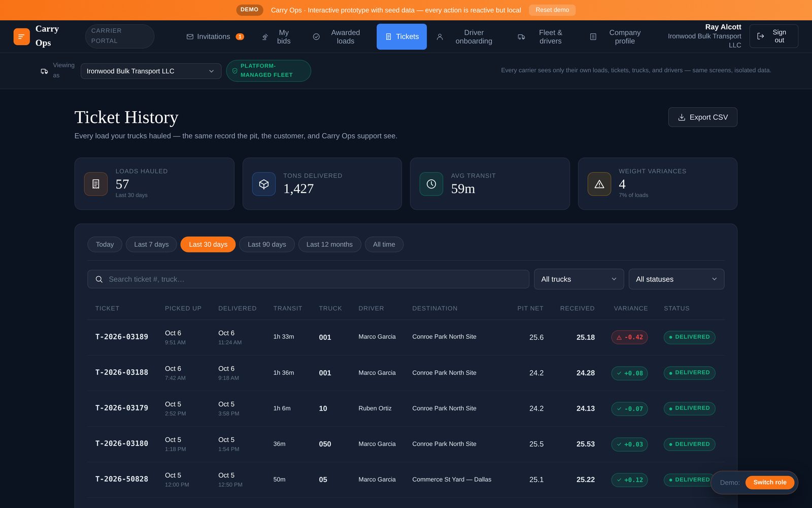Click the DELIVERED status of T-2026-03188
Screen dimensions: 812x508
(x=689, y=373)
